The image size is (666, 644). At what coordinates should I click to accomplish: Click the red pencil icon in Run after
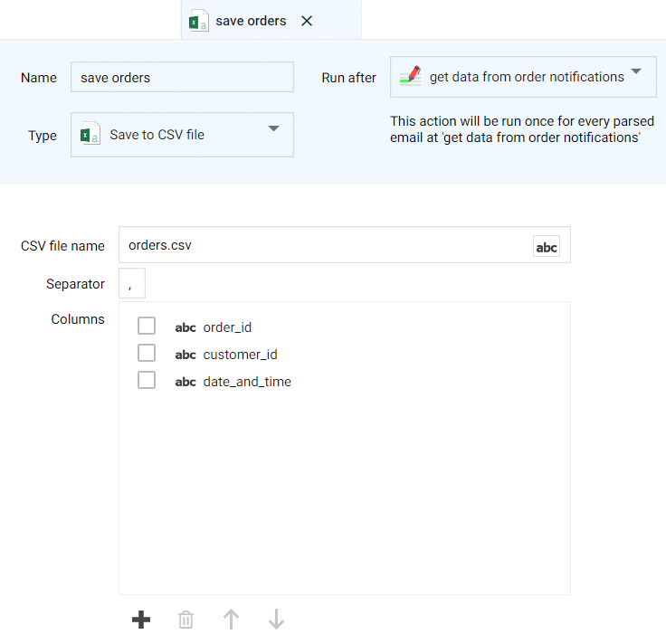pyautogui.click(x=410, y=76)
